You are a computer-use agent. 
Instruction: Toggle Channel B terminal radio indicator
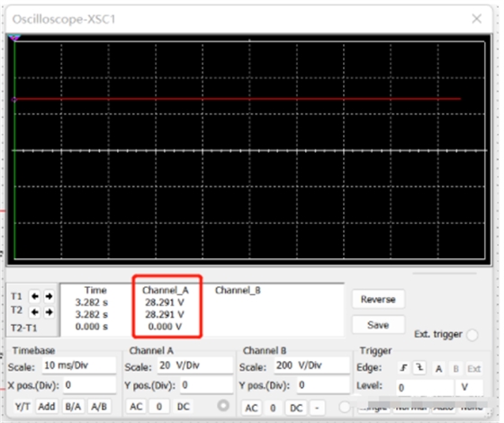(345, 407)
